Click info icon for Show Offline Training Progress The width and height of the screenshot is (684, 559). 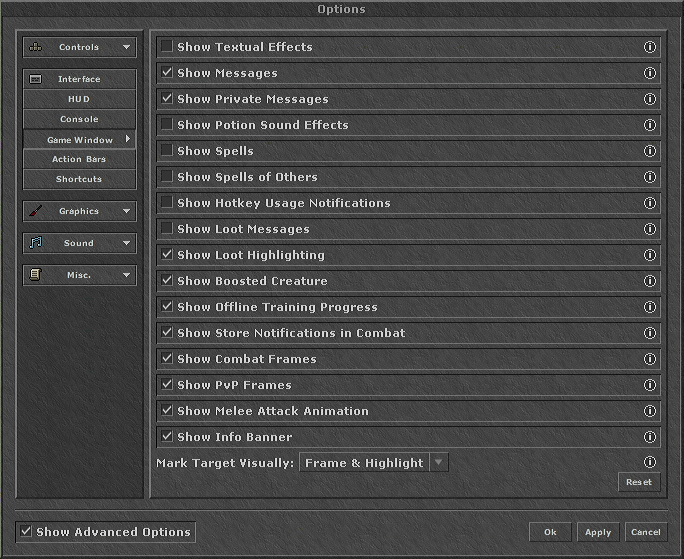(x=650, y=307)
